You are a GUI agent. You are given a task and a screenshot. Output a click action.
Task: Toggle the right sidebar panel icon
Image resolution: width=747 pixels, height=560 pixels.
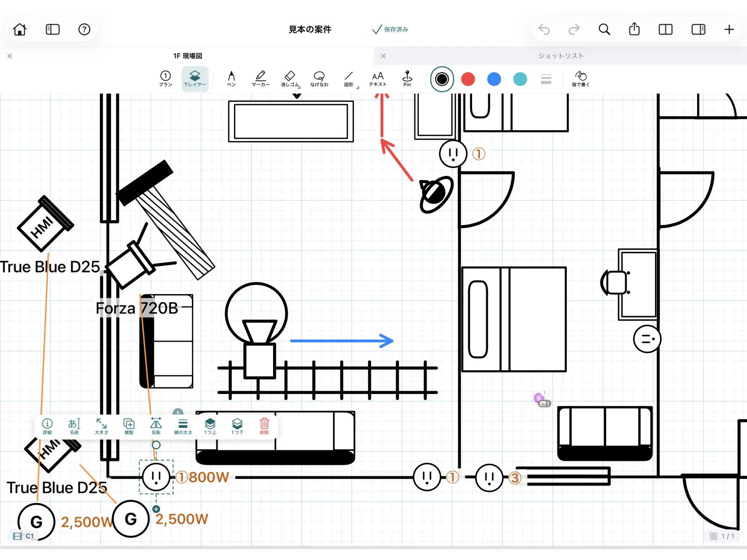coord(698,29)
